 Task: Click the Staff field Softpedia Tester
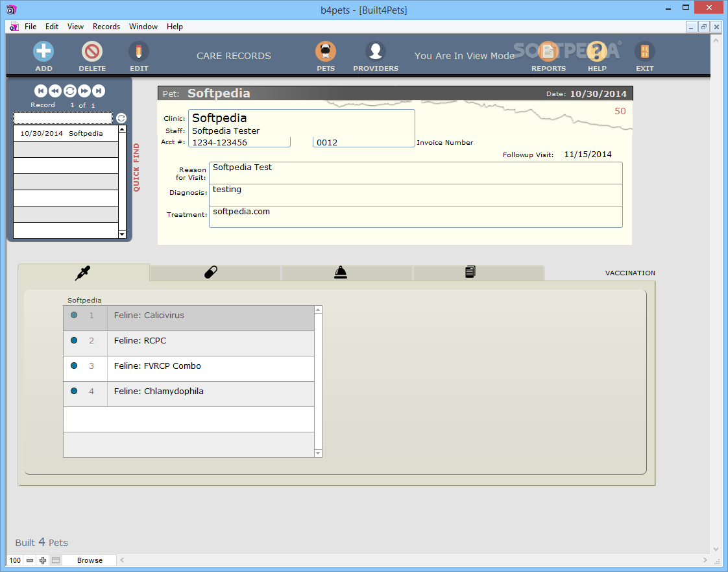point(301,131)
